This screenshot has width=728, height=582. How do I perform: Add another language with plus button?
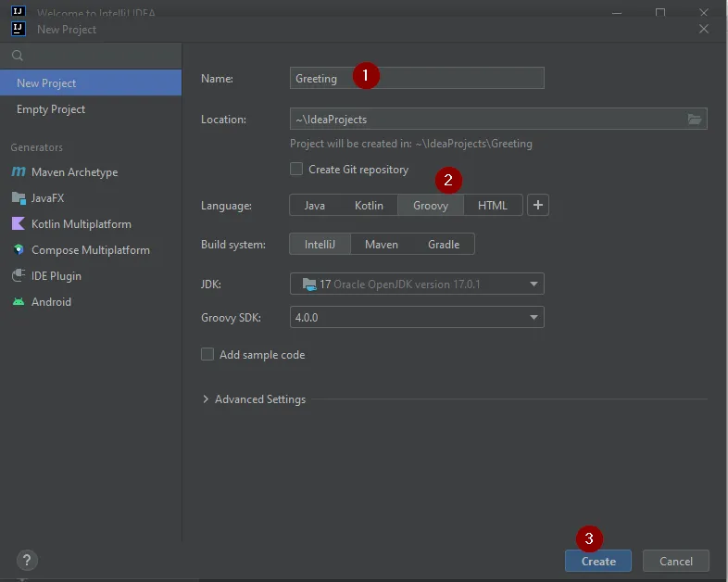point(538,205)
